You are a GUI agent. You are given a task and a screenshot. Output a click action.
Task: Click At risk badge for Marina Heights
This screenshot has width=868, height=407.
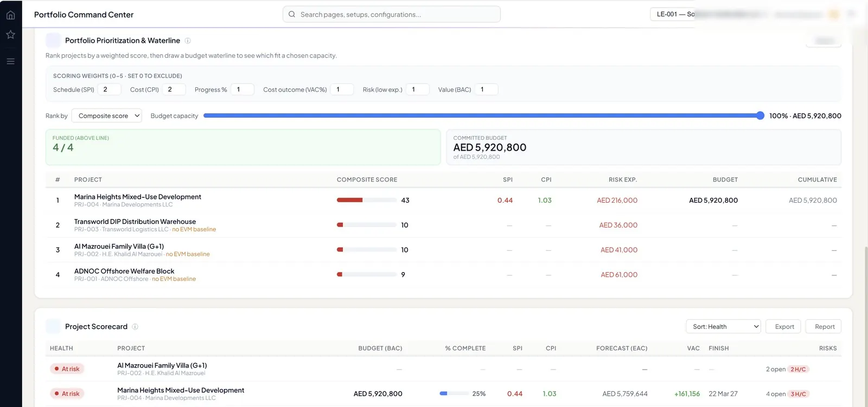(x=67, y=393)
